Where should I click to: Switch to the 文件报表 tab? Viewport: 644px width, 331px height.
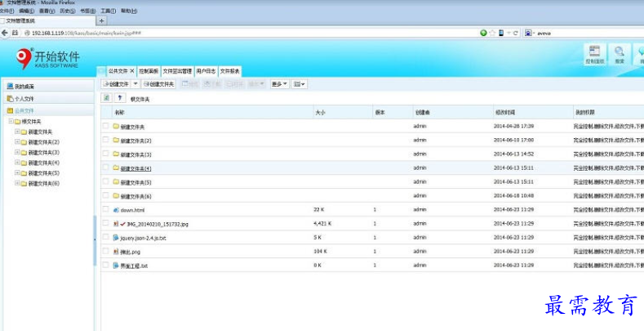[x=229, y=71]
